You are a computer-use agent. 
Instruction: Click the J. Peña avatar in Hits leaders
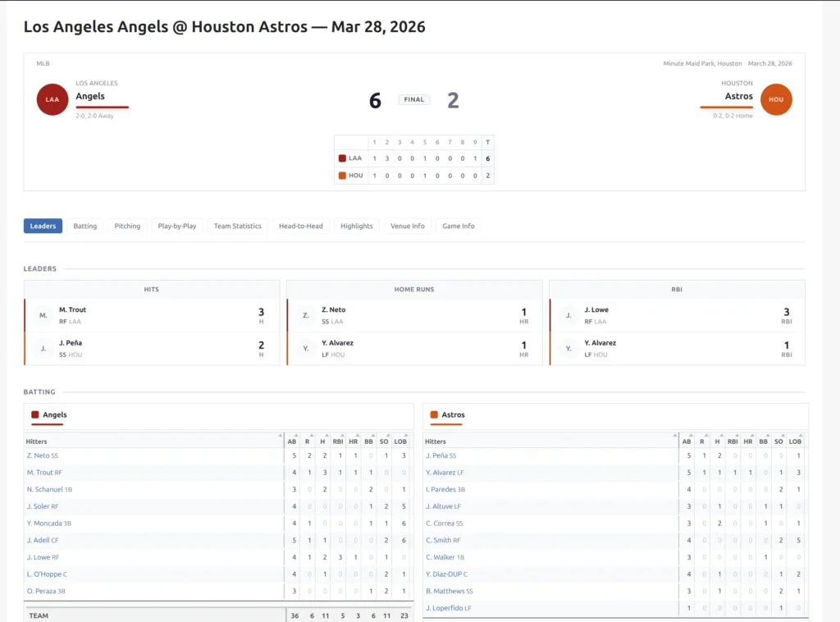(43, 349)
